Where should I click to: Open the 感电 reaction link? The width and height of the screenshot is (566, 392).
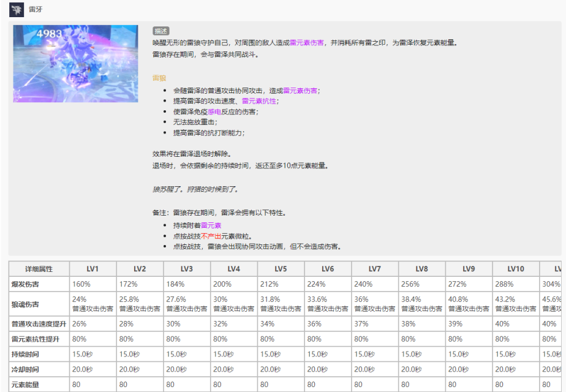click(x=214, y=111)
